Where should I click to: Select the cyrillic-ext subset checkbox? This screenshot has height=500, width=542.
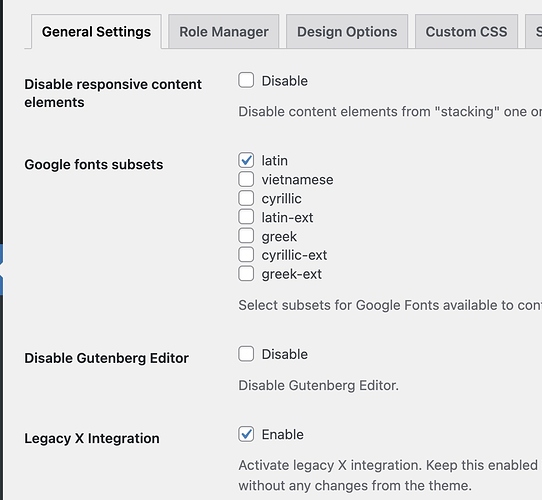tap(246, 254)
